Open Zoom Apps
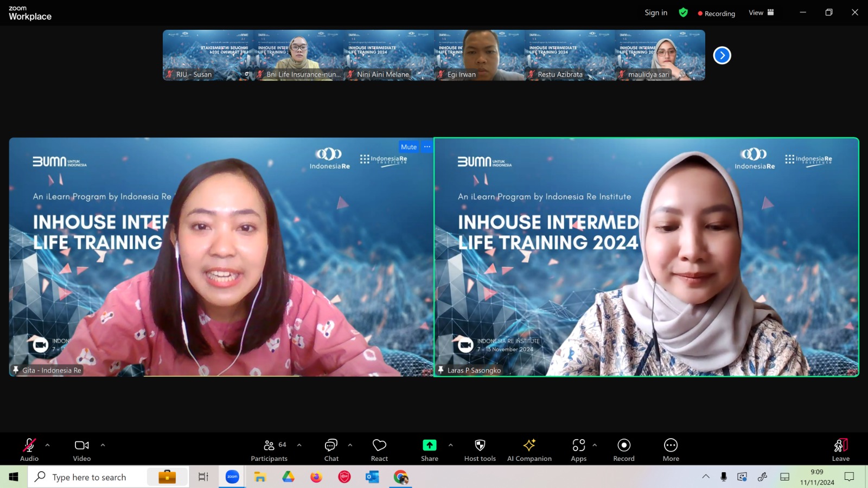868x488 pixels. click(579, 450)
